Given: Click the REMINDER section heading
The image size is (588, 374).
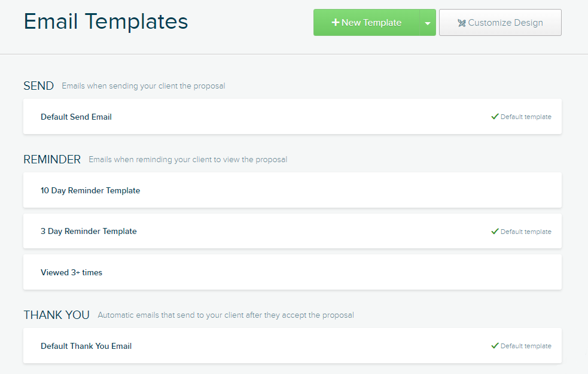Looking at the screenshot, I should 52,159.
